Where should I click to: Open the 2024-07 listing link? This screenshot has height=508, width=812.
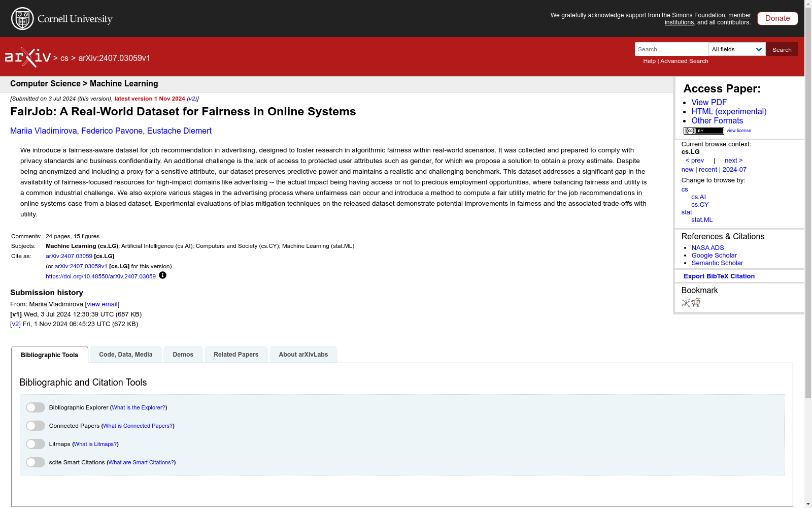click(734, 170)
